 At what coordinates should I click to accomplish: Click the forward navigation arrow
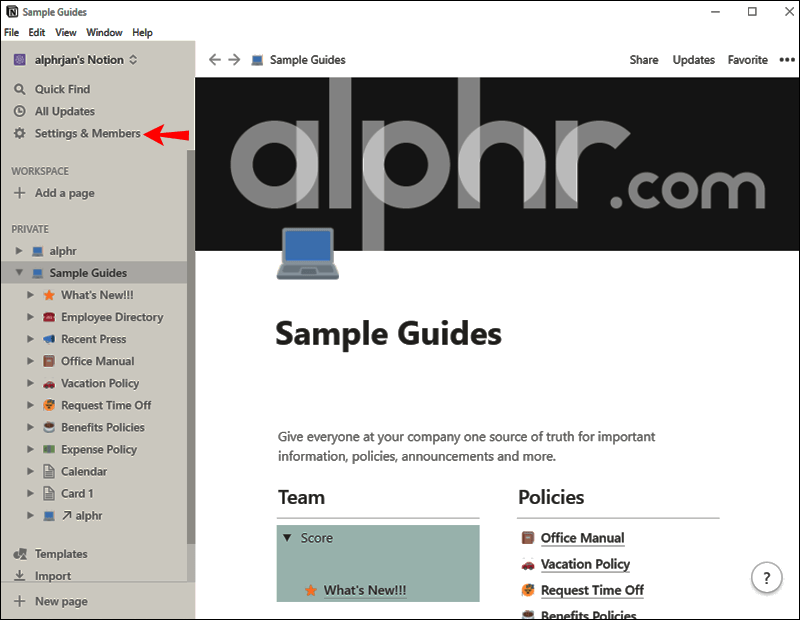pos(234,60)
